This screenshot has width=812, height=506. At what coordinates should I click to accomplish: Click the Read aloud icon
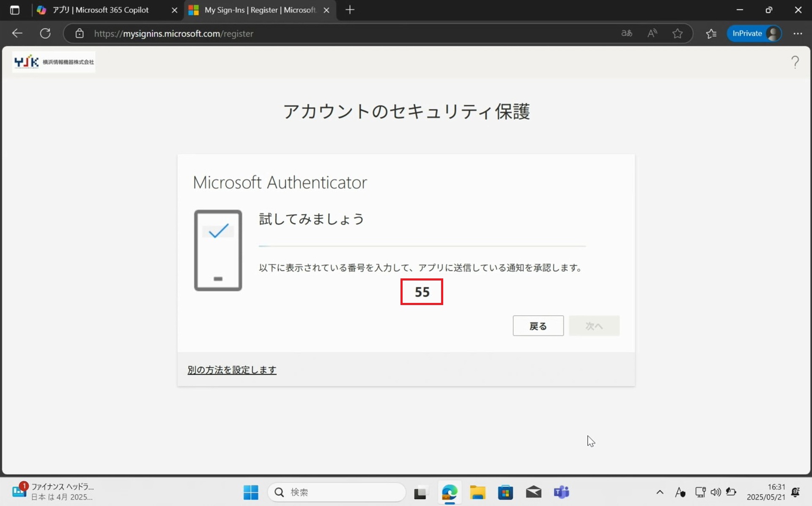pos(652,33)
